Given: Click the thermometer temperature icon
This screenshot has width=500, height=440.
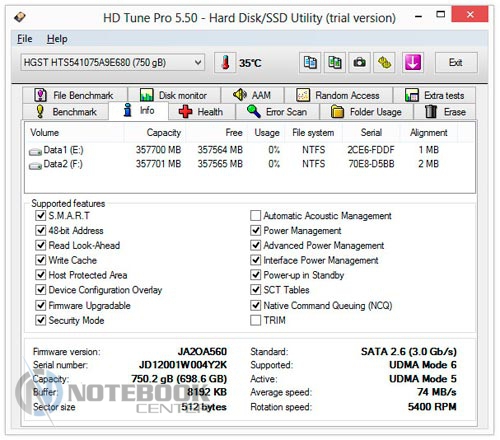Looking at the screenshot, I should point(225,63).
